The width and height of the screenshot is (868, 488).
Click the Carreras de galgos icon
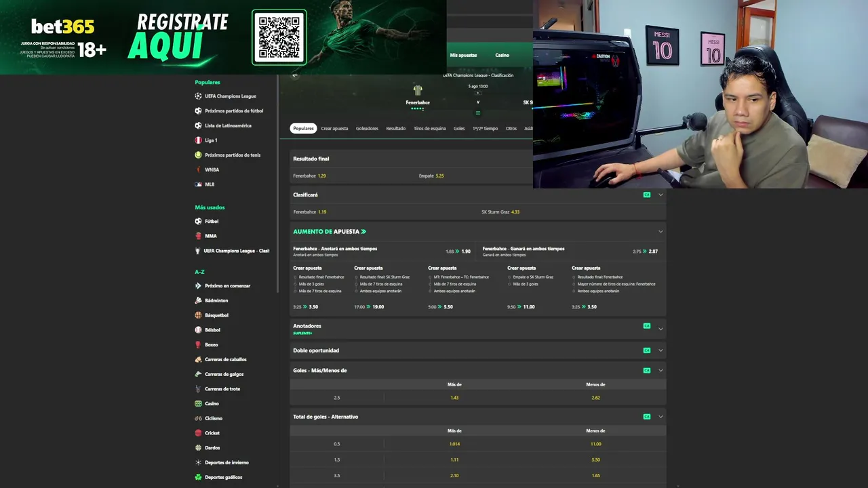coord(198,374)
